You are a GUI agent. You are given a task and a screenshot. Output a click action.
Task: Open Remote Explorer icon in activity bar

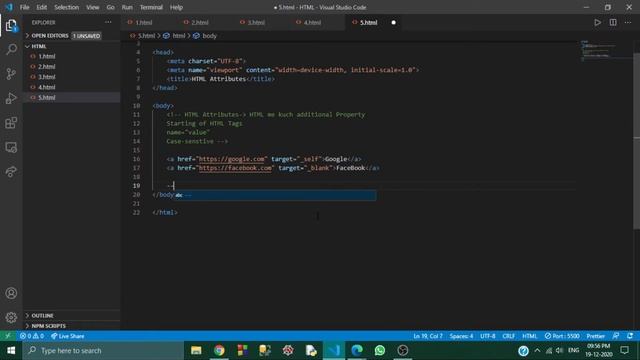pos(11,147)
